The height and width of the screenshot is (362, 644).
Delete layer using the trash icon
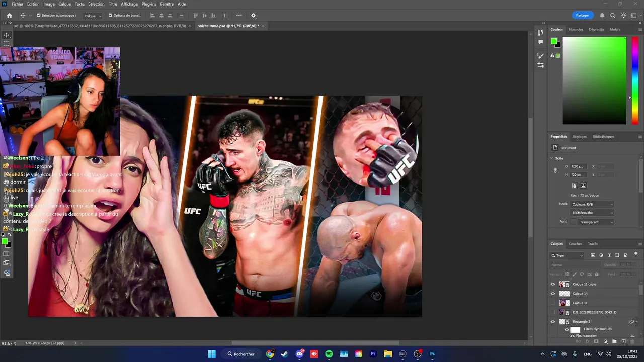click(x=632, y=341)
